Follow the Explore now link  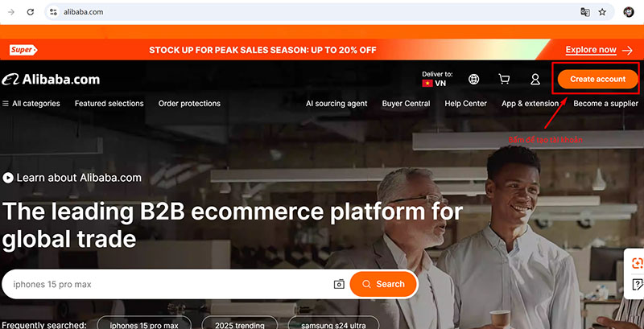[599, 50]
